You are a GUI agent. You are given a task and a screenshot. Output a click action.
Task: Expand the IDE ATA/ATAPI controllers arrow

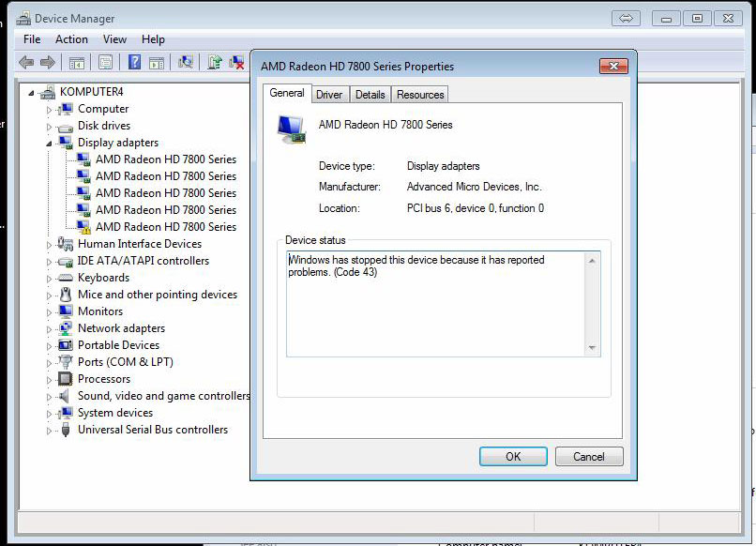tap(49, 262)
